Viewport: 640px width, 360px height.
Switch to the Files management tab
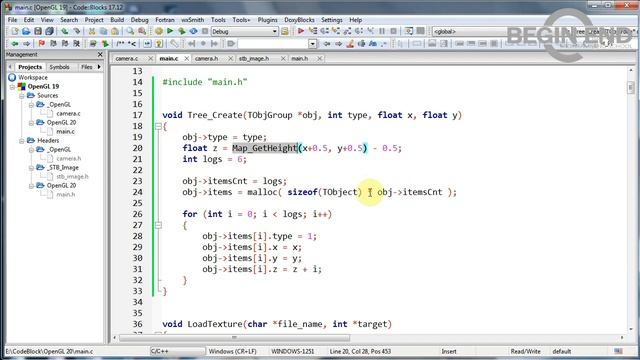point(86,67)
